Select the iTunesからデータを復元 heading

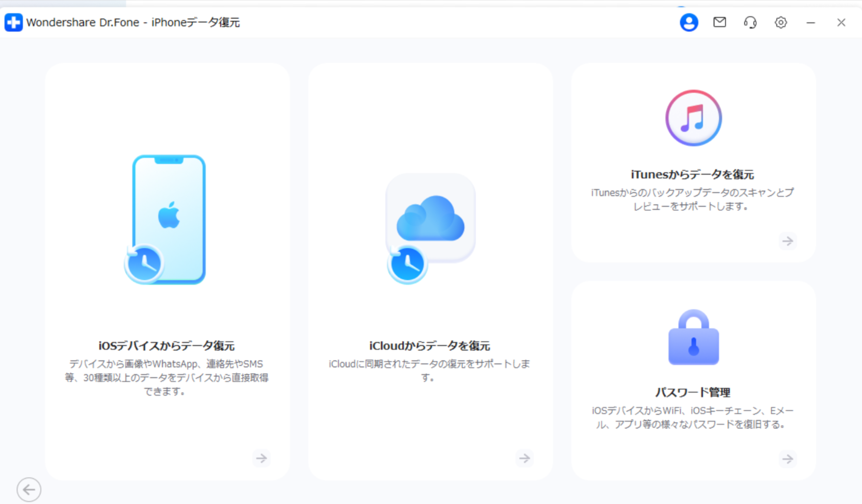click(692, 174)
